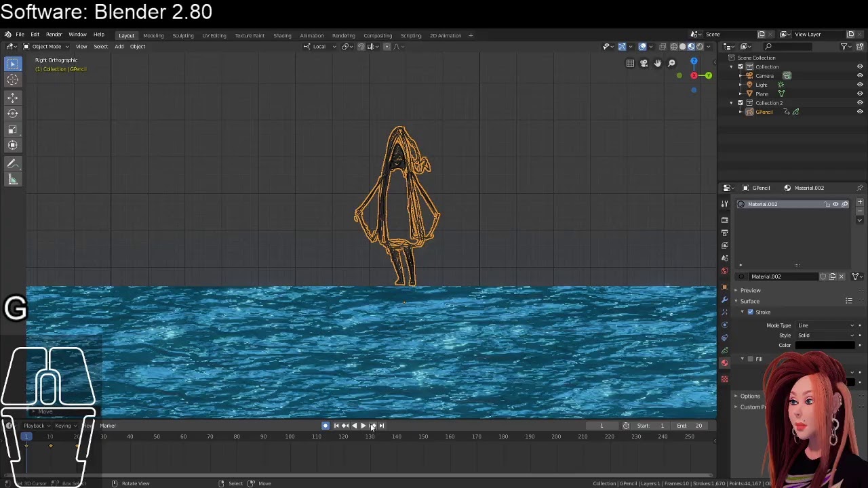Collapse Collection 2 in outliner
Viewport: 868px width, 488px height.
[732, 103]
